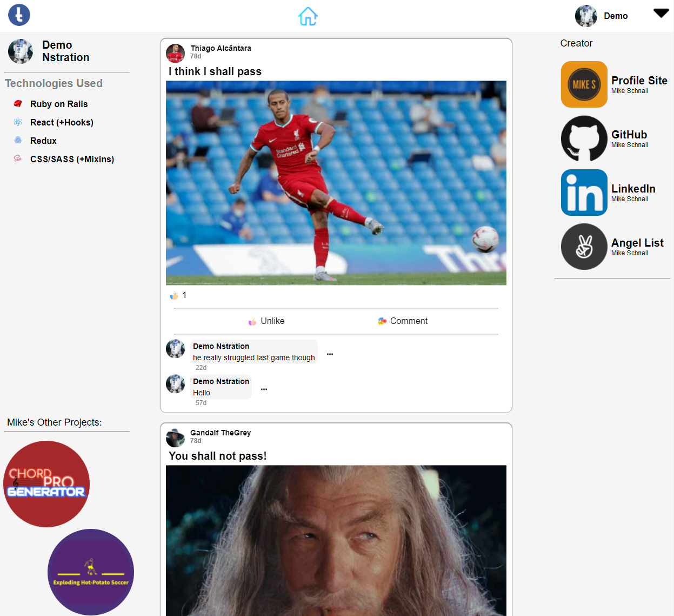Open the account dropdown arrow

tap(661, 13)
